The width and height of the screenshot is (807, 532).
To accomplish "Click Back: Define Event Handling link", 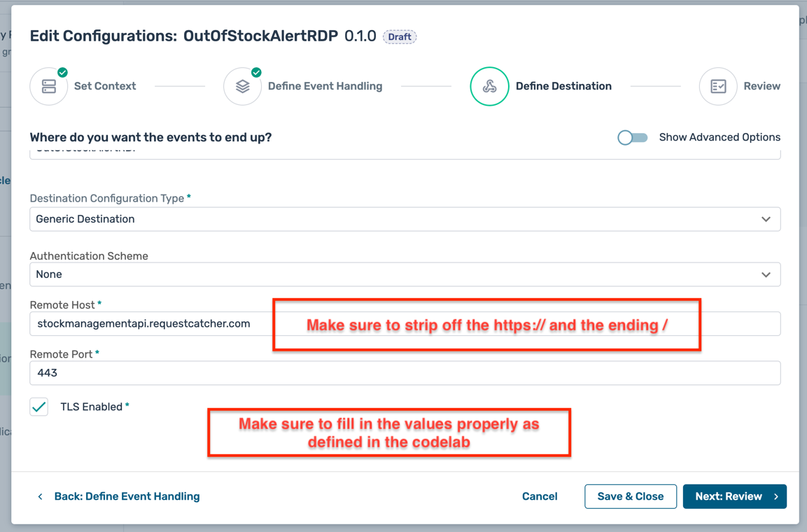I will pyautogui.click(x=127, y=496).
